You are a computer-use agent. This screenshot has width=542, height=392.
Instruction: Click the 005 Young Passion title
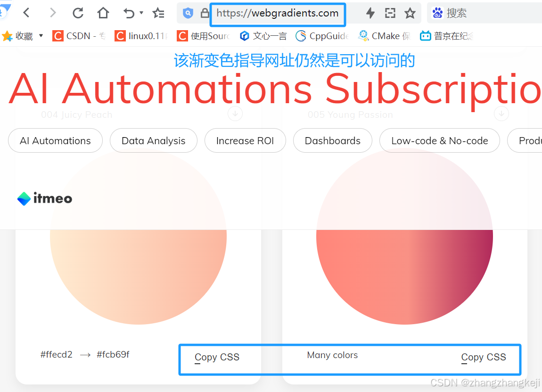(350, 115)
